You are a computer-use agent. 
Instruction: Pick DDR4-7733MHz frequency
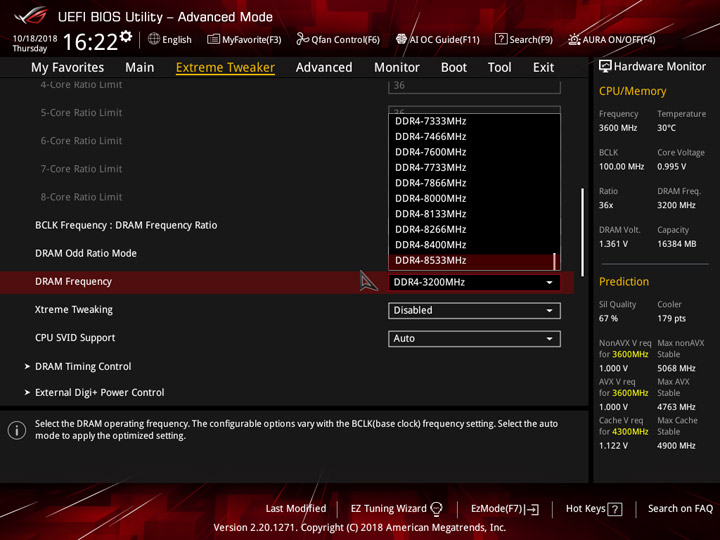474,168
